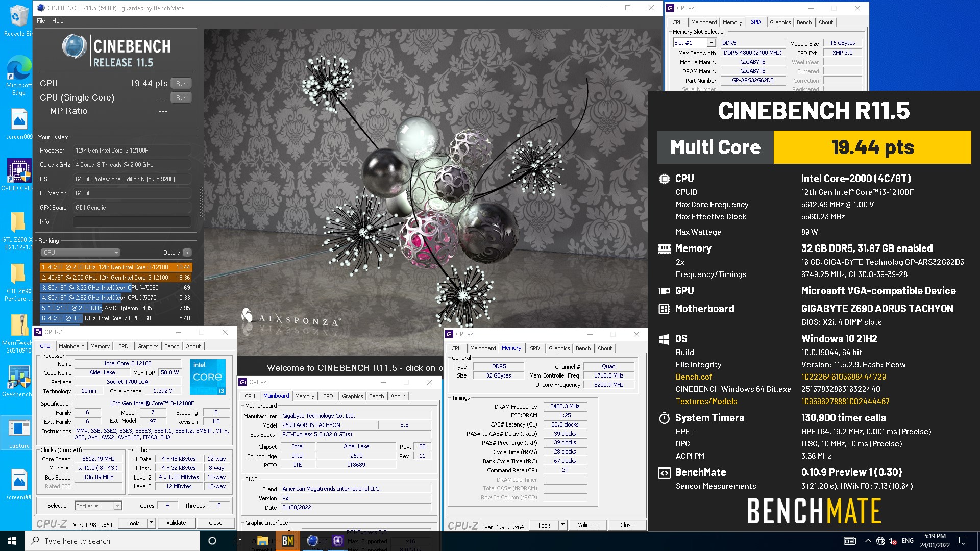This screenshot has width=980, height=551.
Task: Click the Intel Core i3 logo in CPU-Z
Action: pos(208,377)
